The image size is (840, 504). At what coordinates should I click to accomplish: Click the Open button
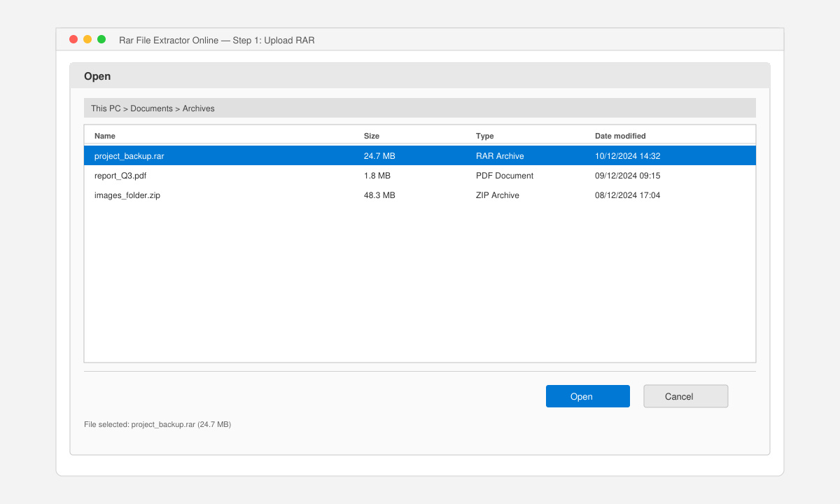(587, 396)
